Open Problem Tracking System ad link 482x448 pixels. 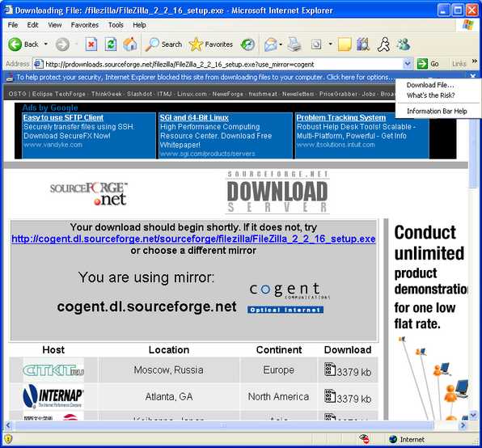click(x=341, y=118)
